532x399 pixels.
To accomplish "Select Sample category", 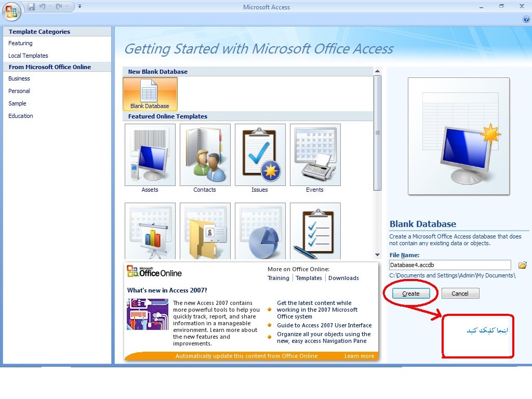I will (x=17, y=103).
